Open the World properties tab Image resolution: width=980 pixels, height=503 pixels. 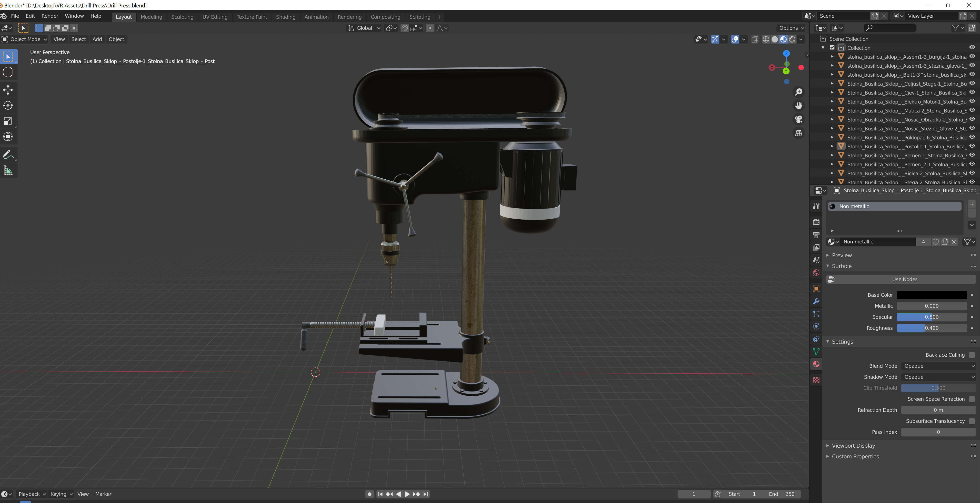(x=816, y=273)
